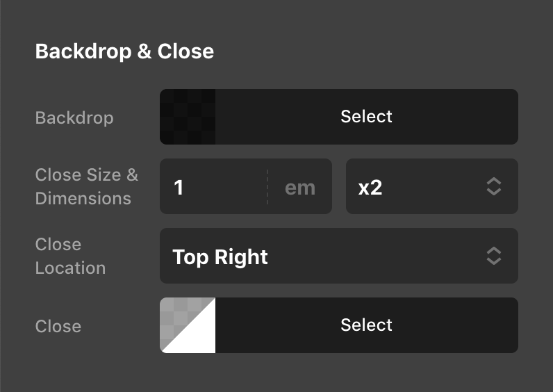Image resolution: width=553 pixels, height=392 pixels.
Task: Click the Backdrop row label
Action: tap(74, 117)
